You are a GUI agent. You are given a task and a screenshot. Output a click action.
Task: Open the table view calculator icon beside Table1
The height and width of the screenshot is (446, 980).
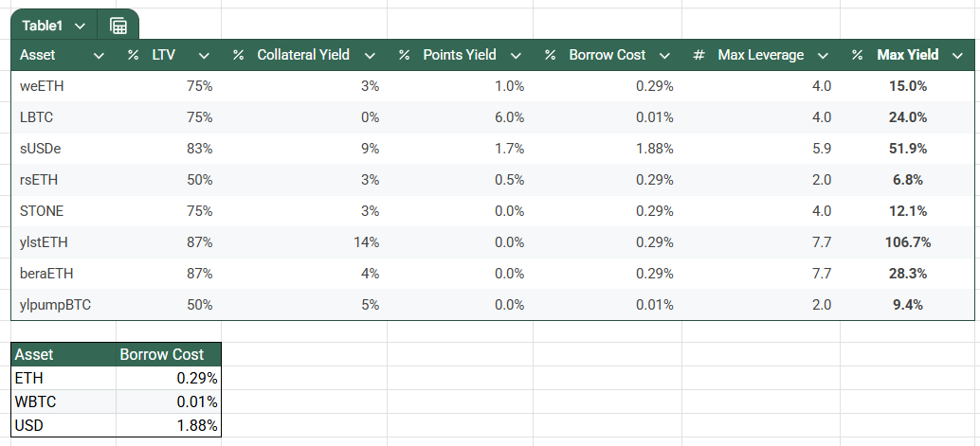point(118,26)
